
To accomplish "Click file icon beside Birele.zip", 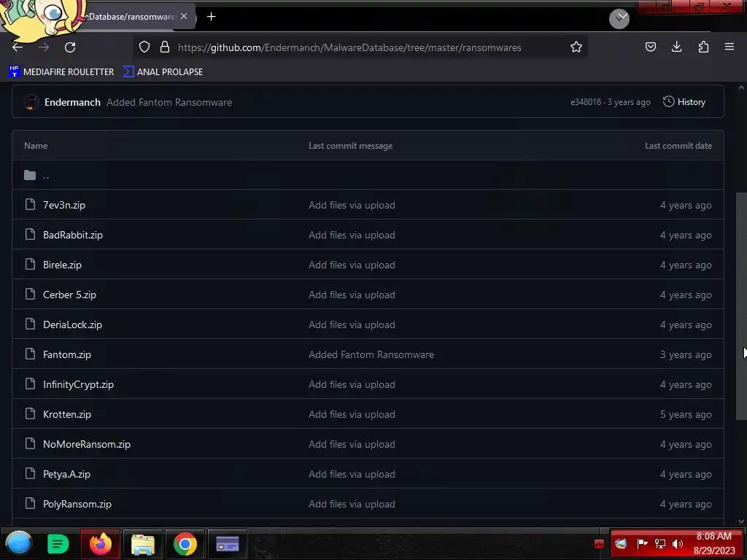I will [30, 264].
